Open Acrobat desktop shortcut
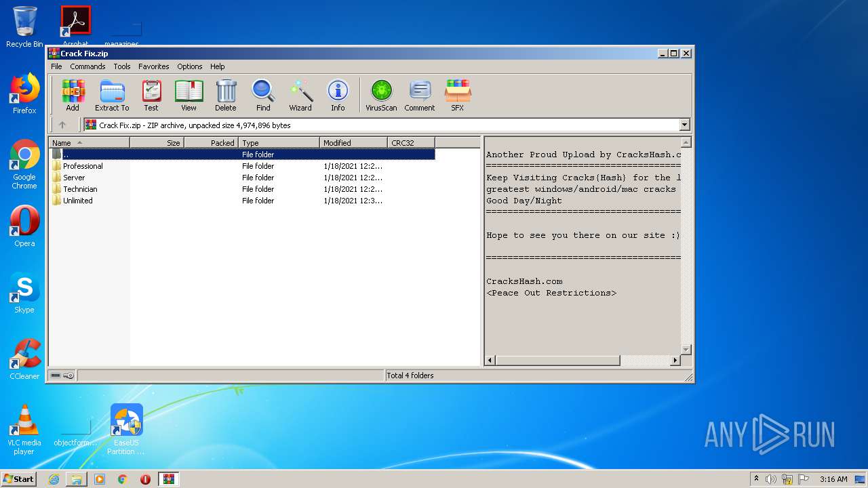 (x=75, y=26)
